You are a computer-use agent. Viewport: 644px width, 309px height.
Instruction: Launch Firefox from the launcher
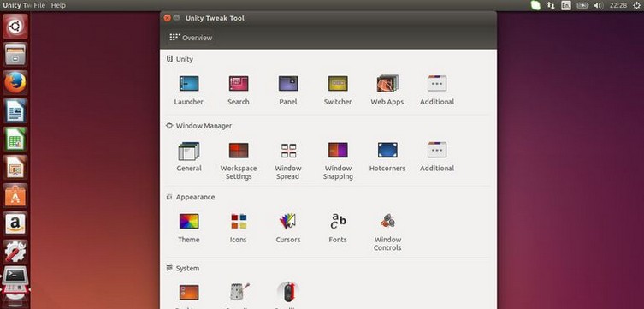15,83
